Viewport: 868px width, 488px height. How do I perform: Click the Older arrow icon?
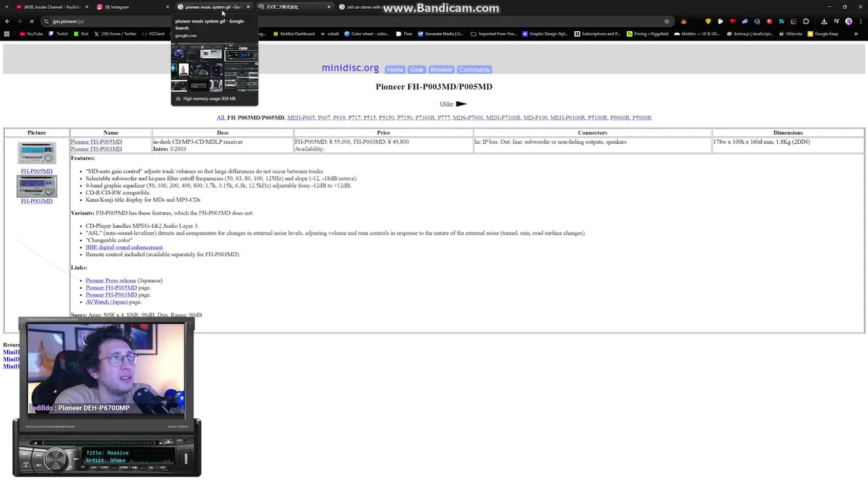[x=461, y=104]
